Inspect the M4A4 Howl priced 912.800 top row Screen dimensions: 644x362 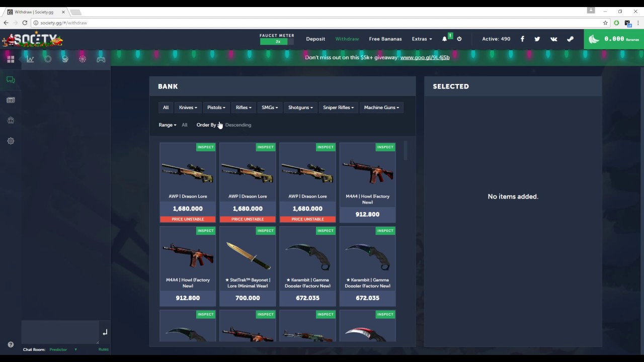(385, 147)
